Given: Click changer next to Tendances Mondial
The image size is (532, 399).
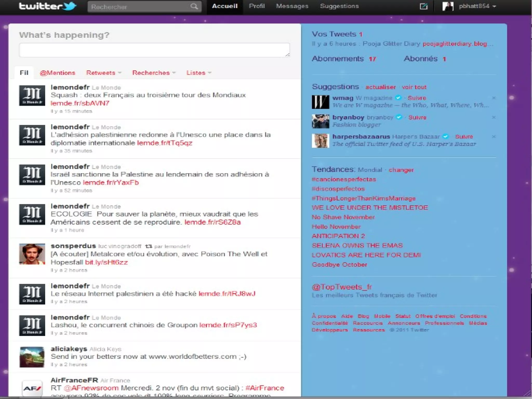Looking at the screenshot, I should click(x=401, y=170).
